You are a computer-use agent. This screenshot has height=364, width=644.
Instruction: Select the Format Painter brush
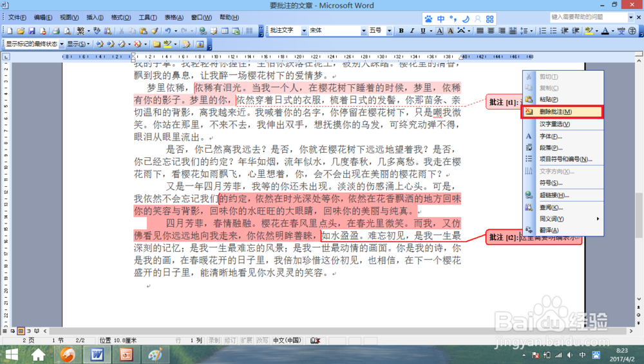(155, 31)
